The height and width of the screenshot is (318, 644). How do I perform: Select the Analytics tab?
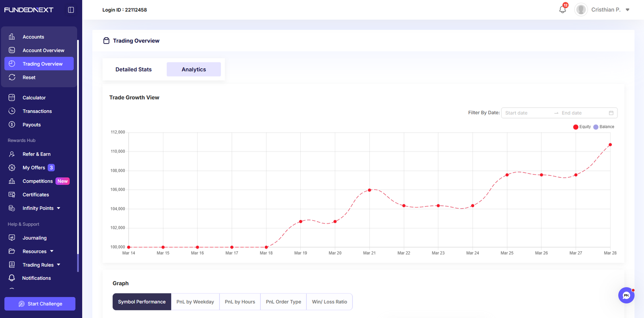tap(194, 69)
